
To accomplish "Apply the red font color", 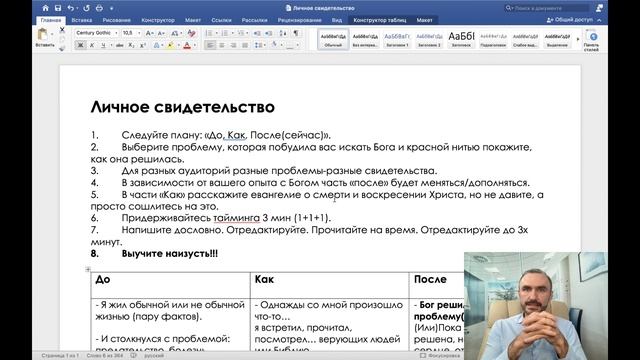I will pos(187,45).
